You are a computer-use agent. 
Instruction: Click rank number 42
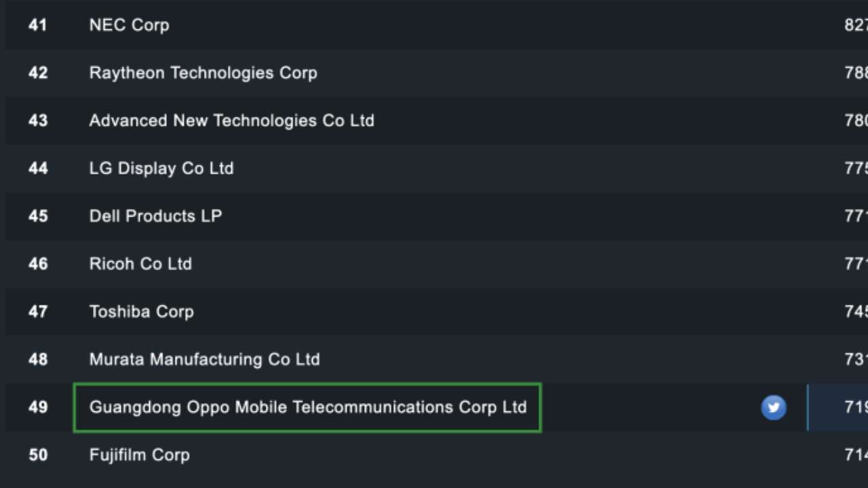pos(38,73)
